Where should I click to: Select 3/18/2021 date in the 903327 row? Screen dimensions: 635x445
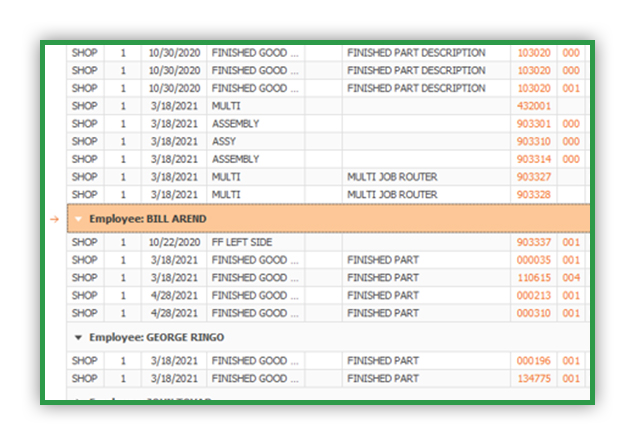coord(174,177)
